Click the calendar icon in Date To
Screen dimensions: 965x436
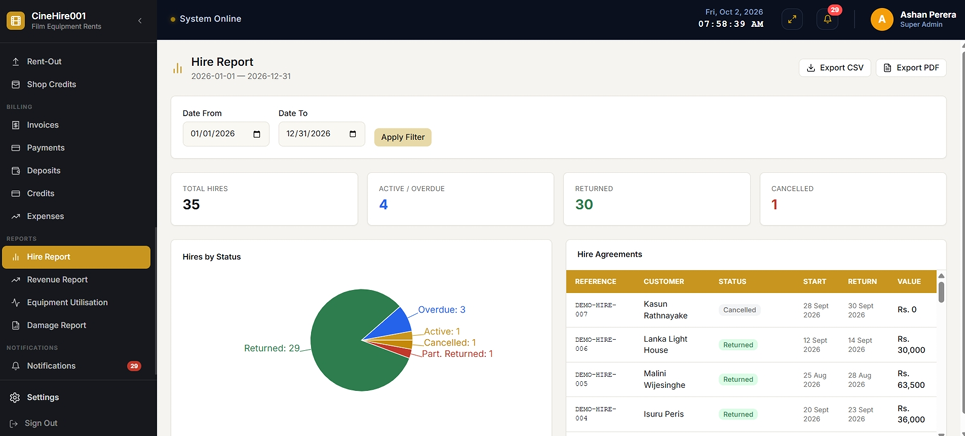pyautogui.click(x=353, y=134)
